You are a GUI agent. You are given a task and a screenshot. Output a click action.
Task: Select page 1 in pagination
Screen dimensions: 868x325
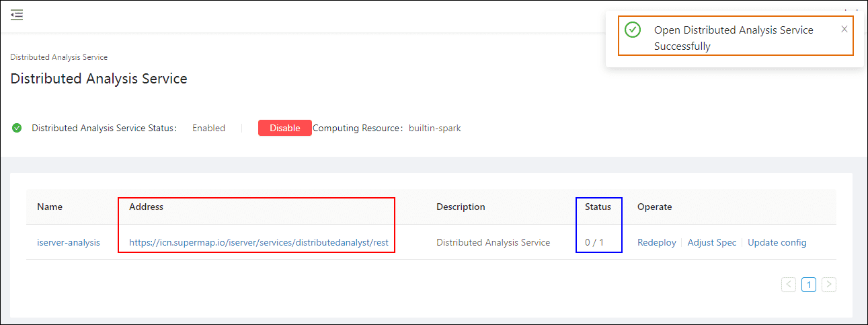pyautogui.click(x=809, y=285)
